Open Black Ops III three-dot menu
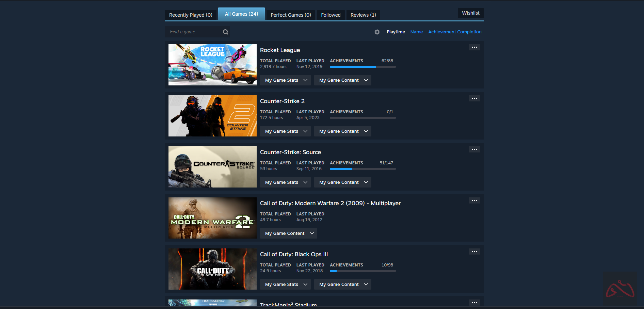Screen dimensions: 644x309 [474, 251]
